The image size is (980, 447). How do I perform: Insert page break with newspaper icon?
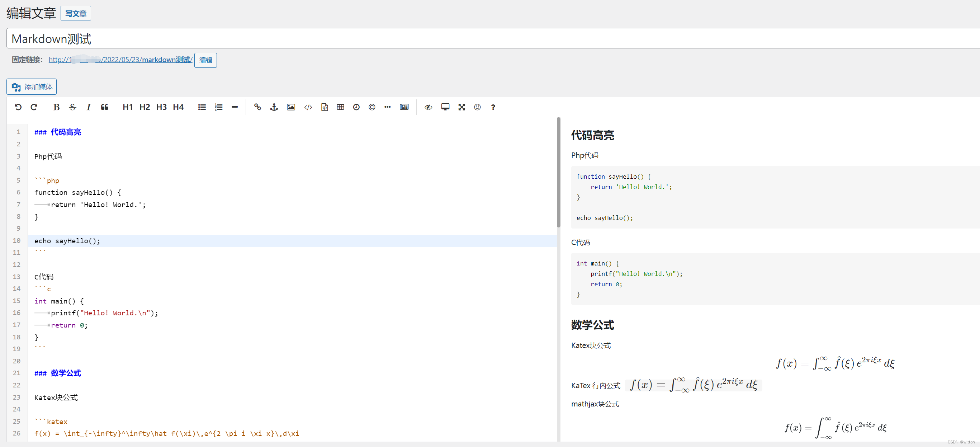tap(404, 107)
